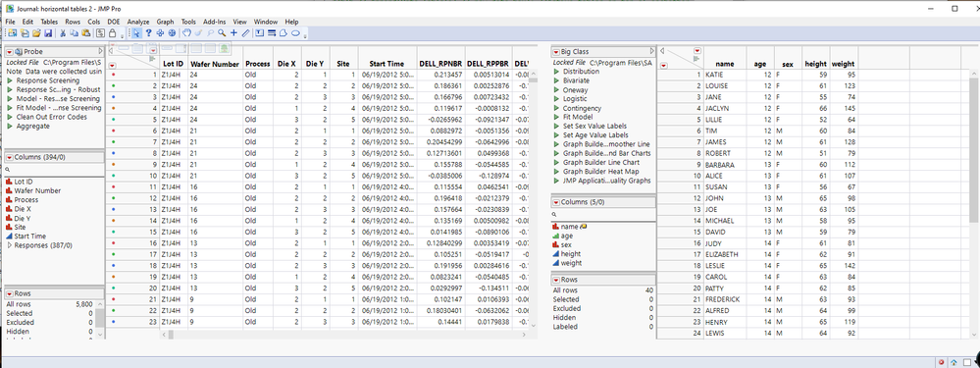The width and height of the screenshot is (980, 368).
Task: Open the Tables menu
Action: pyautogui.click(x=49, y=22)
